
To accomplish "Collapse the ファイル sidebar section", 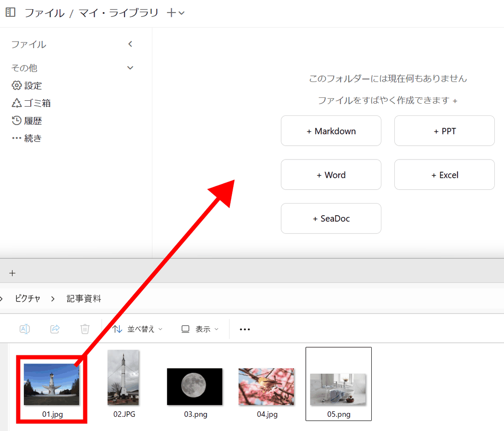I will (130, 44).
